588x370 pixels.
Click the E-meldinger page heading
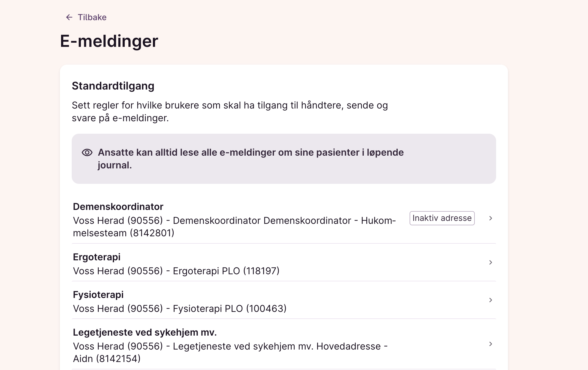(109, 41)
